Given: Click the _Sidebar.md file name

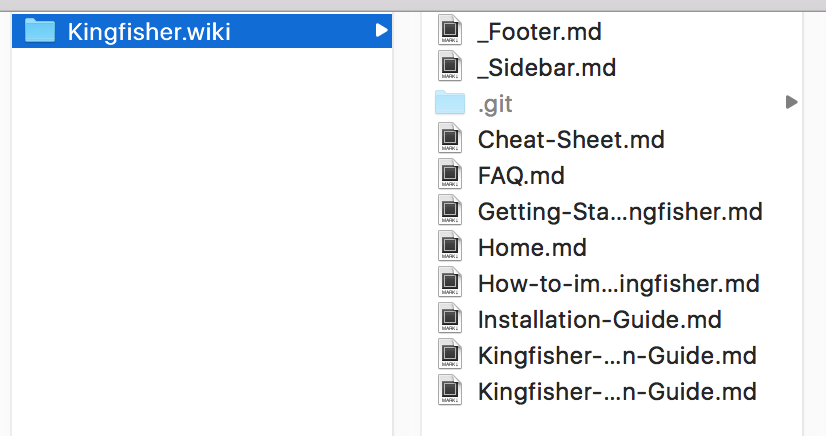Looking at the screenshot, I should click(x=547, y=68).
